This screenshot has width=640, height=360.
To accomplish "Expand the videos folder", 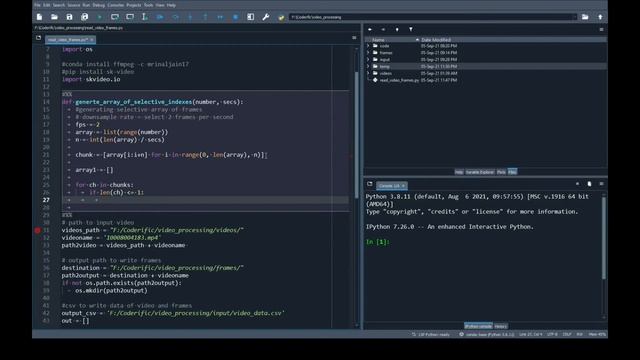I will point(368,73).
